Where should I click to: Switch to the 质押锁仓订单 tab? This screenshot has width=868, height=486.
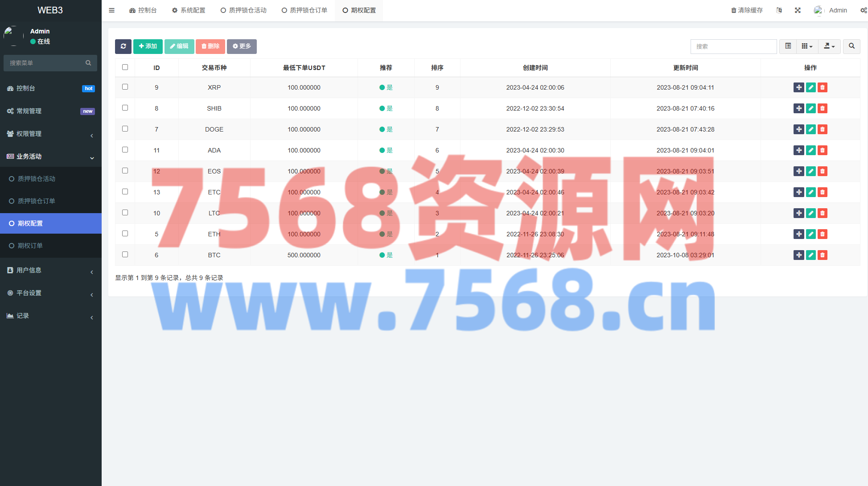pos(304,10)
